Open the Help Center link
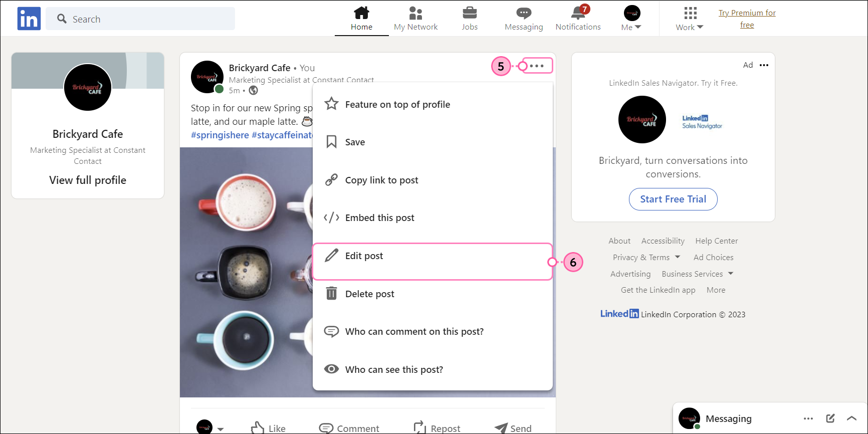Viewport: 868px width, 434px height. [x=716, y=241]
